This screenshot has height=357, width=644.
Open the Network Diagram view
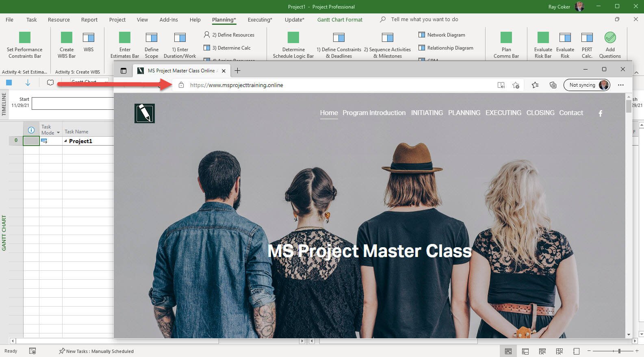(x=442, y=35)
